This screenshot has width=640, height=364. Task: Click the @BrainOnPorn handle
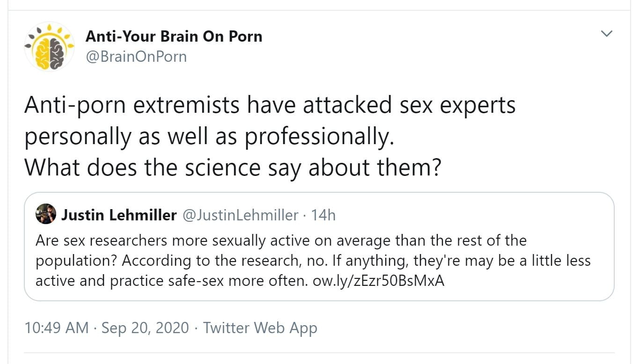(136, 57)
